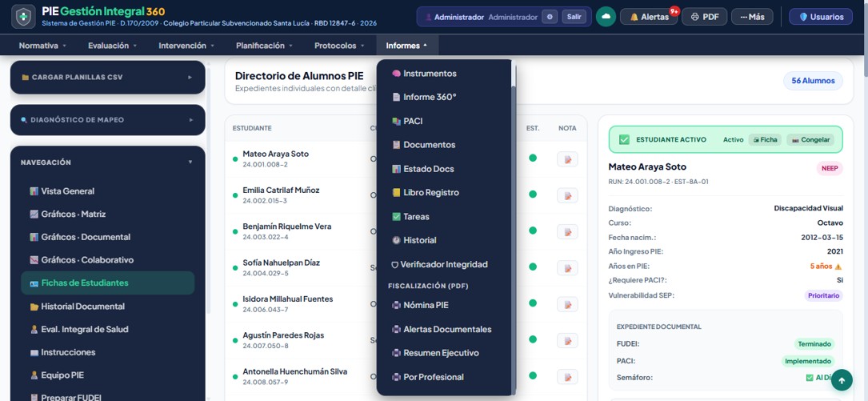Click the yellow book icon of Libro Registro
This screenshot has height=401, width=868.
(x=396, y=193)
